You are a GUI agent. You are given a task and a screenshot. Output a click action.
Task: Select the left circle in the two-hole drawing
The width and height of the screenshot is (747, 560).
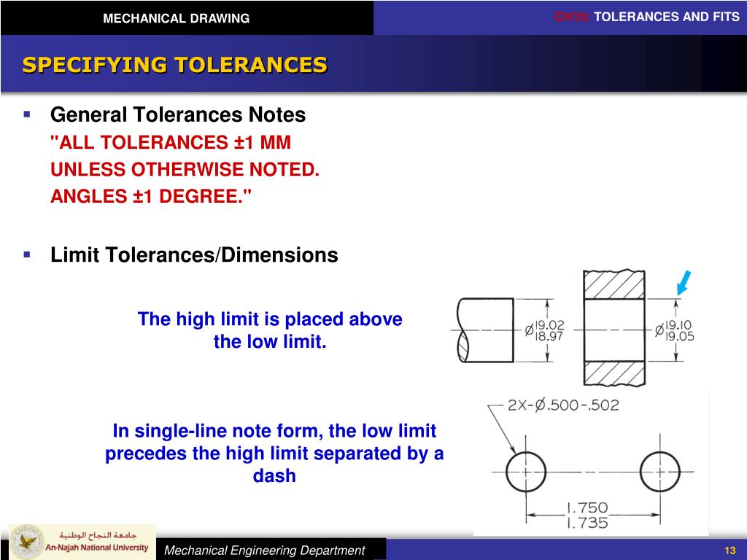point(527,472)
